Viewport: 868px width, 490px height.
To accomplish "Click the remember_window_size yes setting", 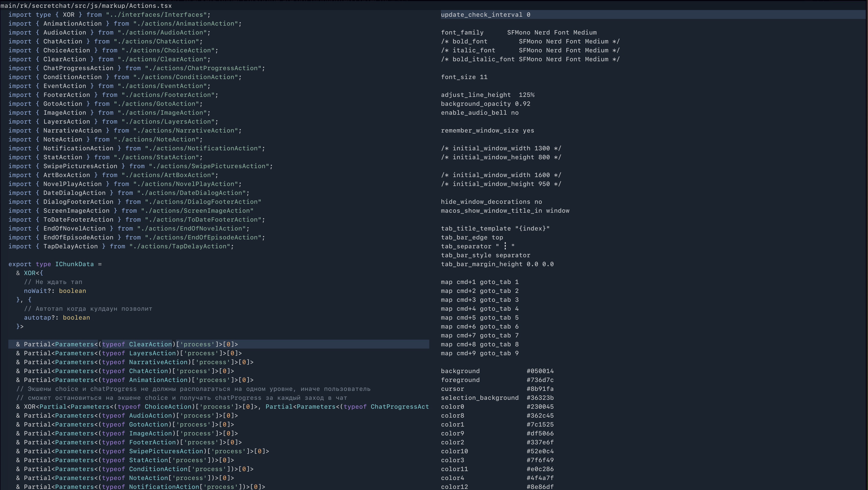I will [487, 130].
